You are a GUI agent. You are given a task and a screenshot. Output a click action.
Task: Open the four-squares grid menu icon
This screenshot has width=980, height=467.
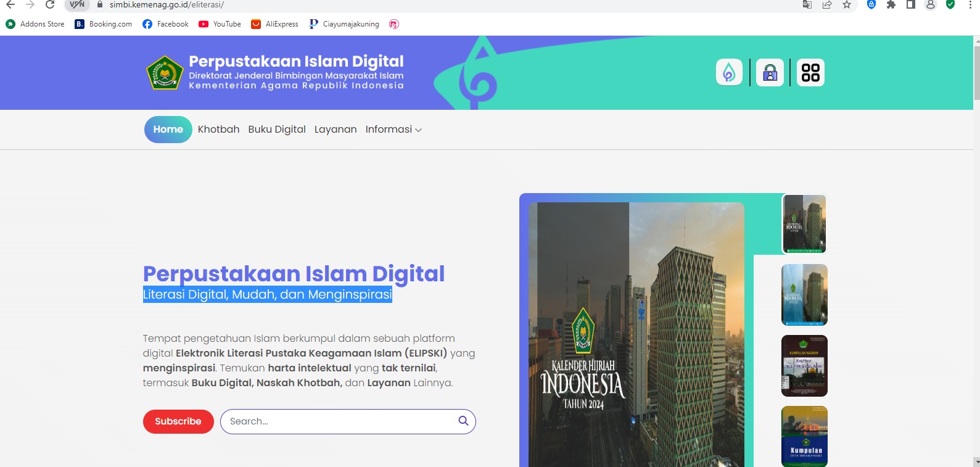pos(810,73)
